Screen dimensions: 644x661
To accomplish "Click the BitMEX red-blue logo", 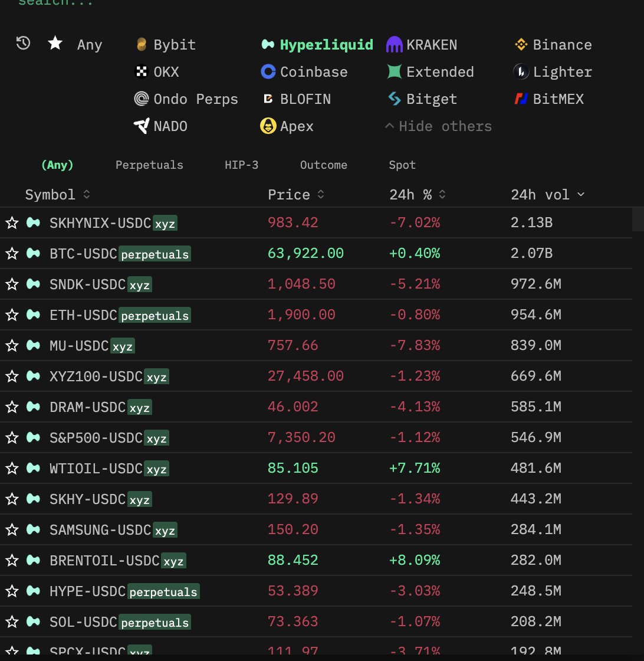I will point(521,99).
